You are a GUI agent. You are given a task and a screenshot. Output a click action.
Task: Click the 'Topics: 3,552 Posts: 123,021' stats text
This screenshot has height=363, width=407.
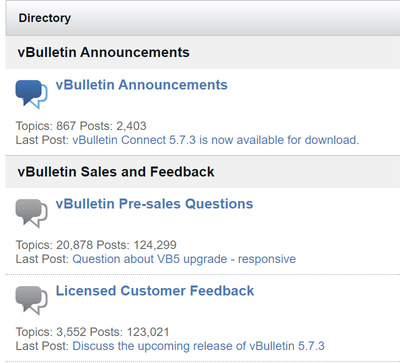(x=92, y=332)
